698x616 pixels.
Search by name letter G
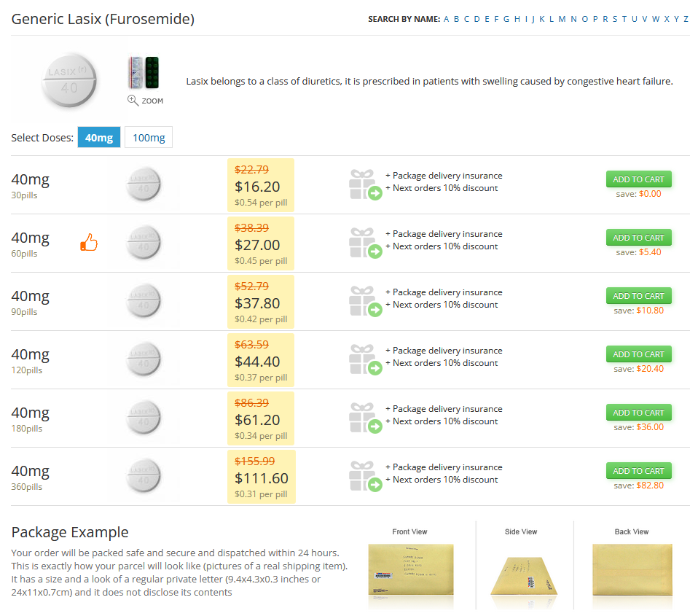(506, 19)
